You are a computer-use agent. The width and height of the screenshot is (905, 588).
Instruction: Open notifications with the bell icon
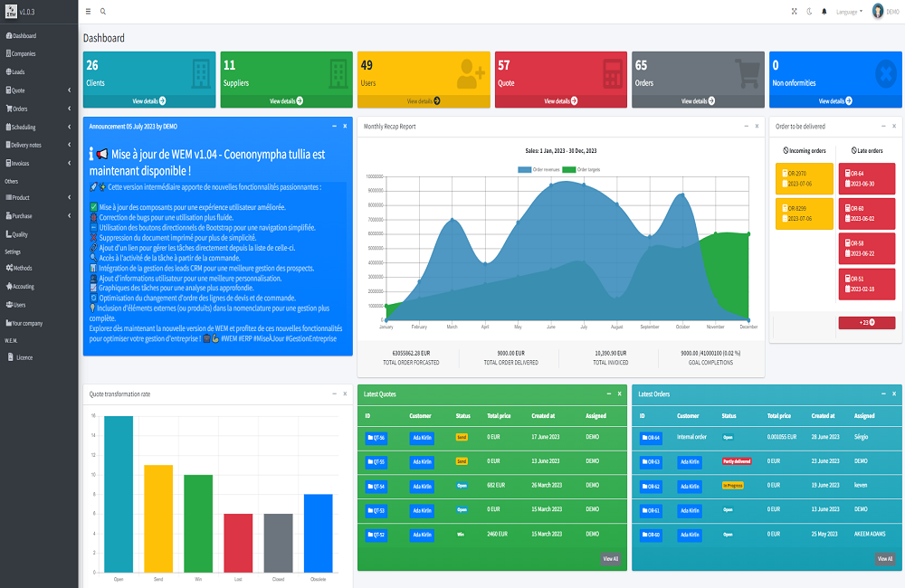[824, 12]
